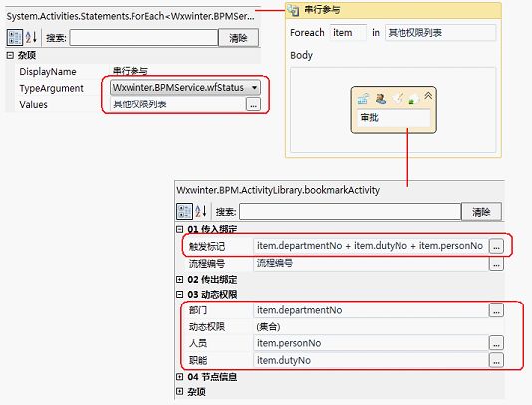Click the TypeArgument property label
Viewport: 532px width, 405px height.
tap(51, 88)
